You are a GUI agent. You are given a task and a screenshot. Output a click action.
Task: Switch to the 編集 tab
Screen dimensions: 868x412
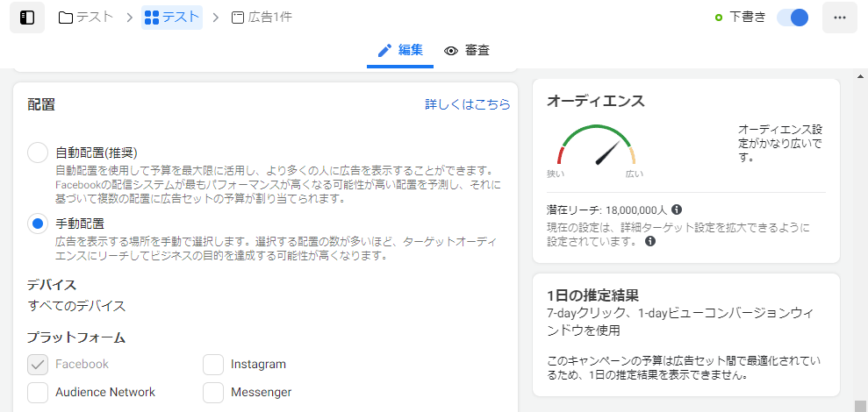click(400, 51)
